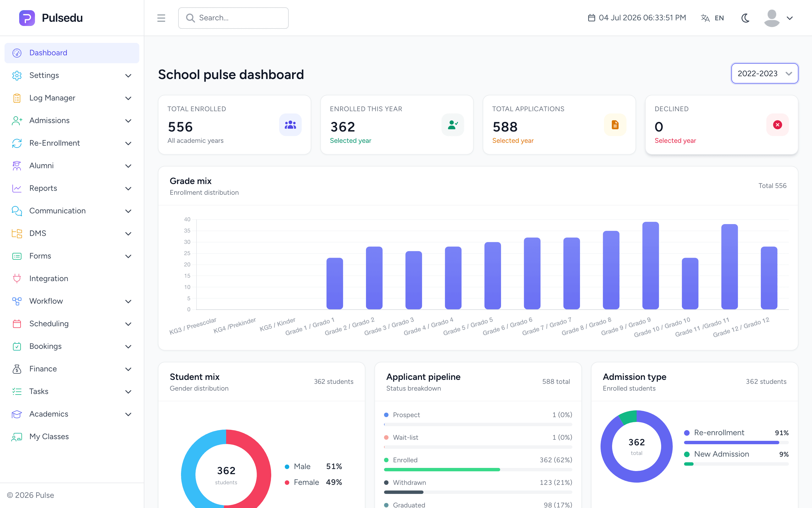Click the Scheduling calendar icon
The image size is (812, 508).
[17, 323]
